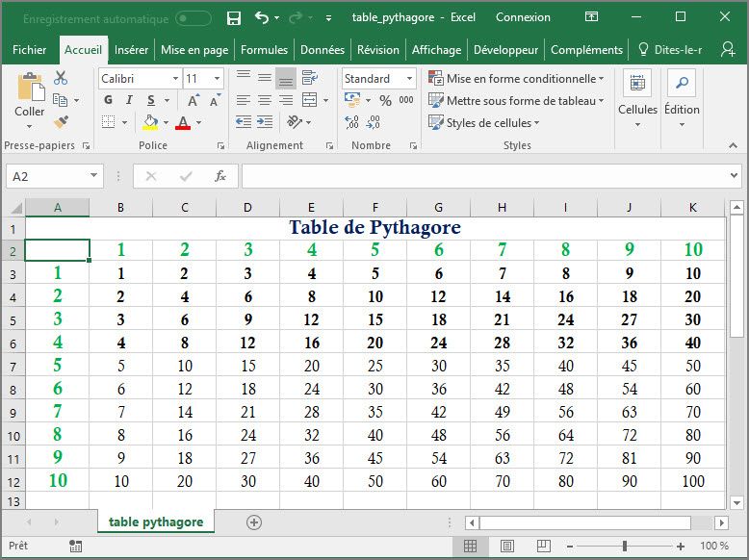
Task: Toggle underline S formatting
Action: (x=151, y=100)
